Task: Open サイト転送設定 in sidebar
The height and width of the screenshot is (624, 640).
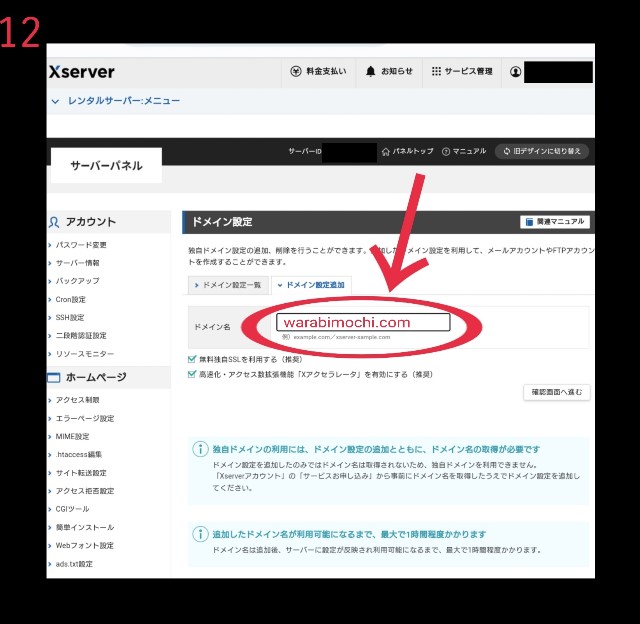Action: point(81,473)
